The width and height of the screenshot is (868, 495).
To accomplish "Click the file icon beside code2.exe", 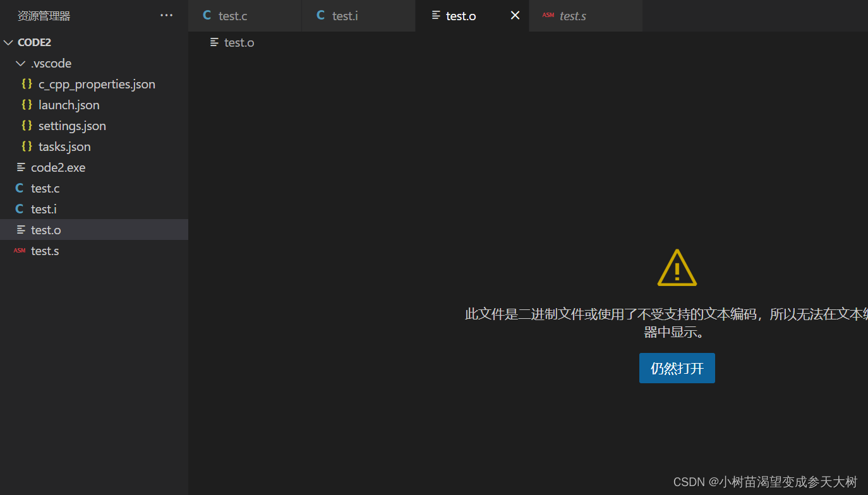I will point(21,167).
